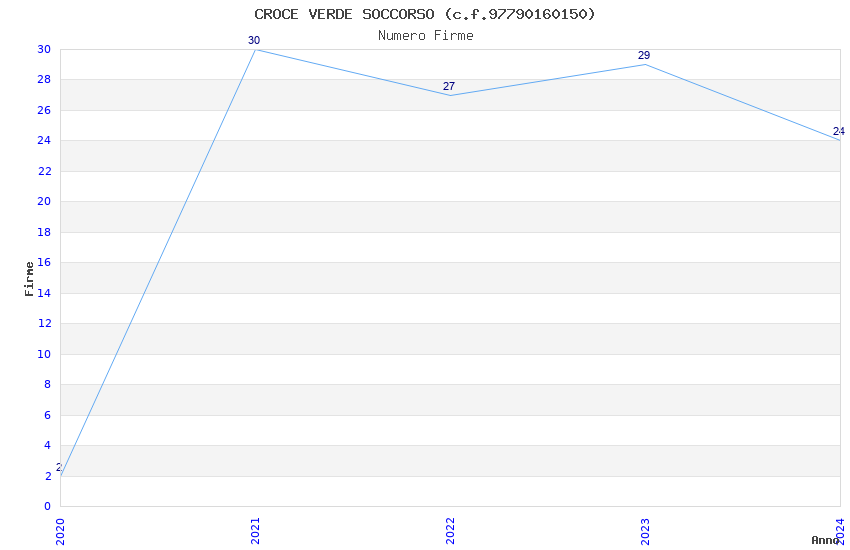Viewport: 850px width, 550px height.
Task: Click the x-axis year label 2020
Action: click(x=60, y=532)
